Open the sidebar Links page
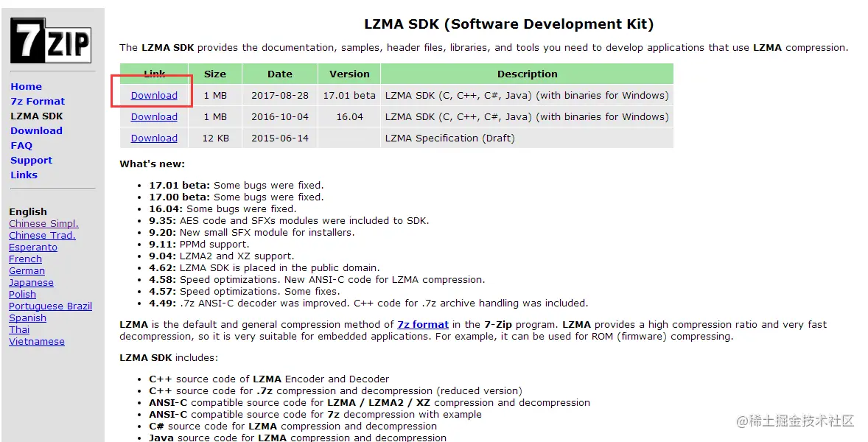Viewport: 868px width, 442px height. (x=24, y=175)
